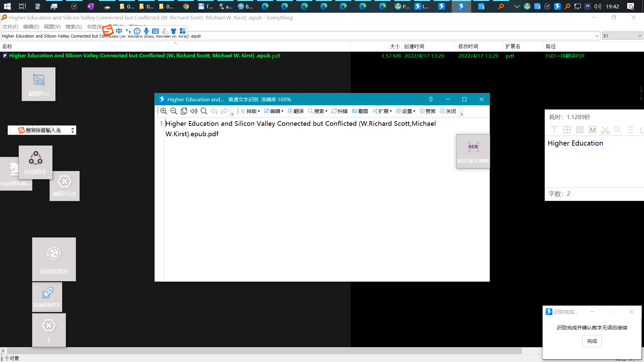Click the 关闭 button in OCR toolbar

tap(448, 111)
